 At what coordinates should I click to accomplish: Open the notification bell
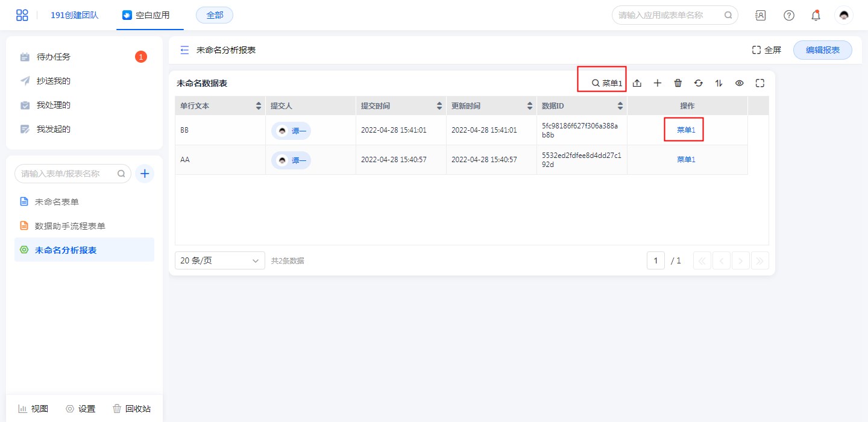coord(816,16)
